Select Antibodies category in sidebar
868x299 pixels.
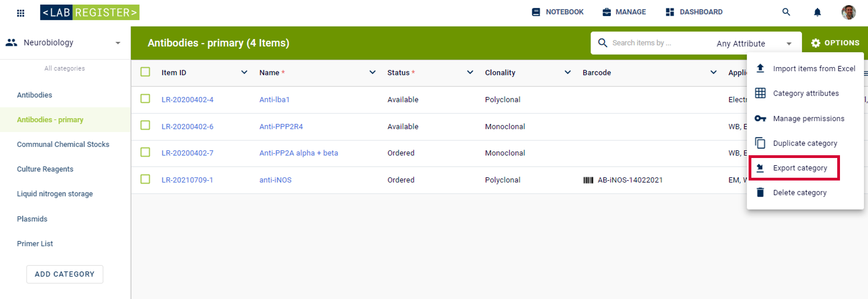pos(34,95)
